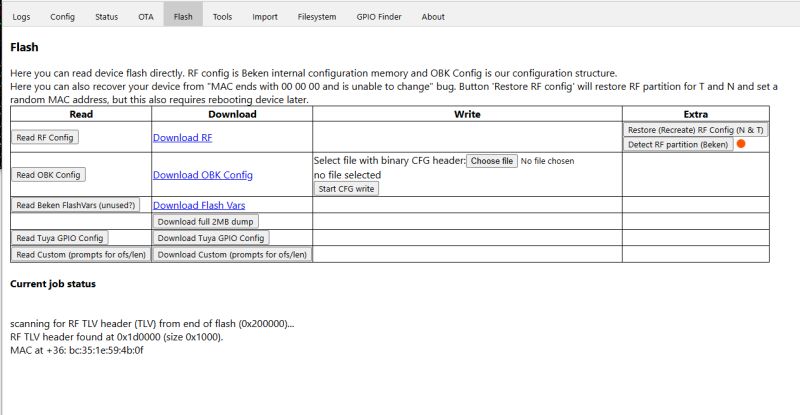Go to the OTA tab

pyautogui.click(x=146, y=16)
